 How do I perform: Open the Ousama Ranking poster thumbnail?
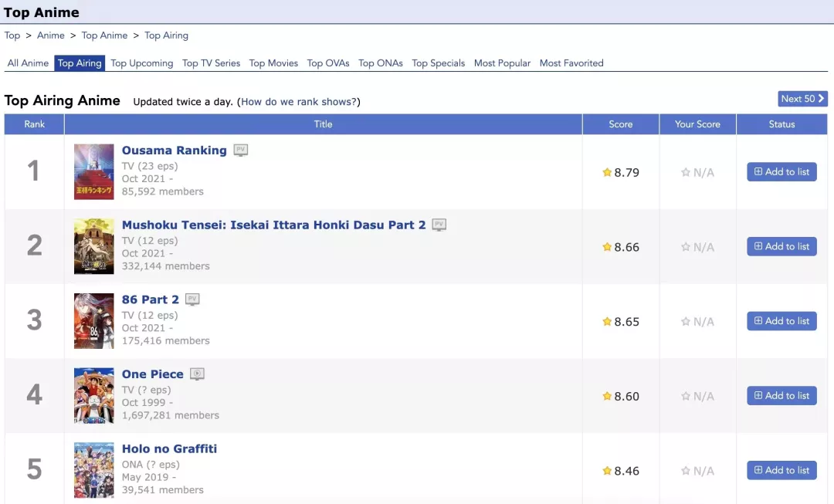point(93,172)
